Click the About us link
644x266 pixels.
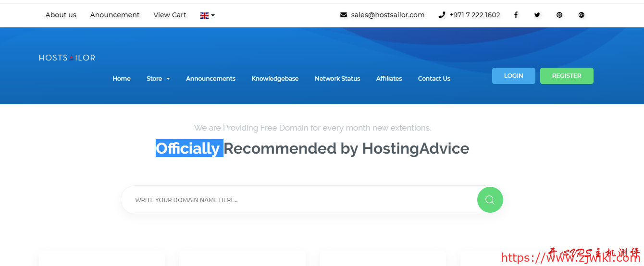pos(61,15)
